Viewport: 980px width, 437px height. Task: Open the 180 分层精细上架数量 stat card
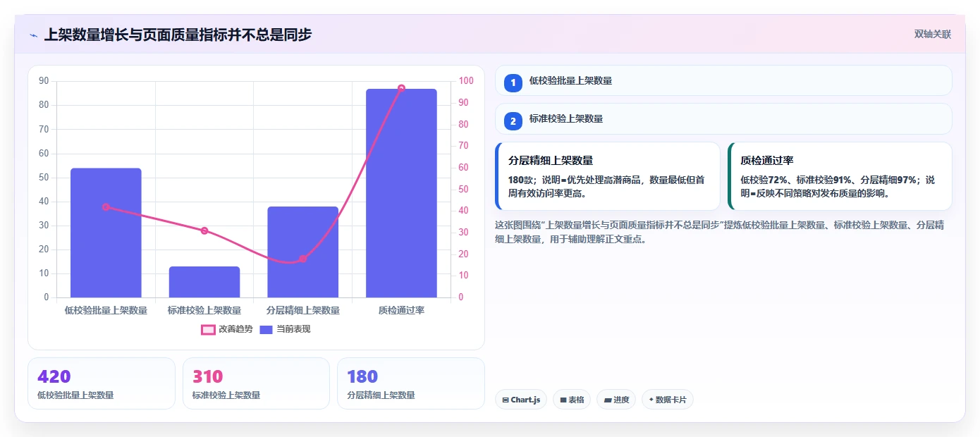[x=411, y=383]
